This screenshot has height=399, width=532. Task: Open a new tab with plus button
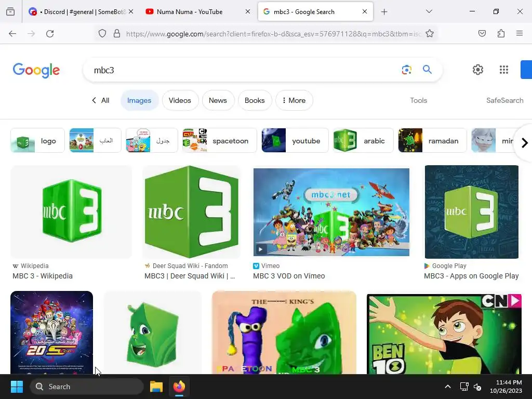pos(384,12)
